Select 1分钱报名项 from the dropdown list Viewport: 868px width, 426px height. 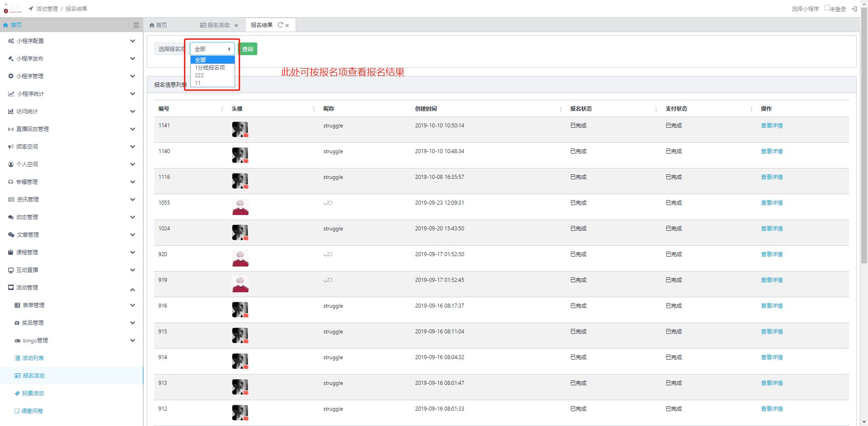pos(210,68)
